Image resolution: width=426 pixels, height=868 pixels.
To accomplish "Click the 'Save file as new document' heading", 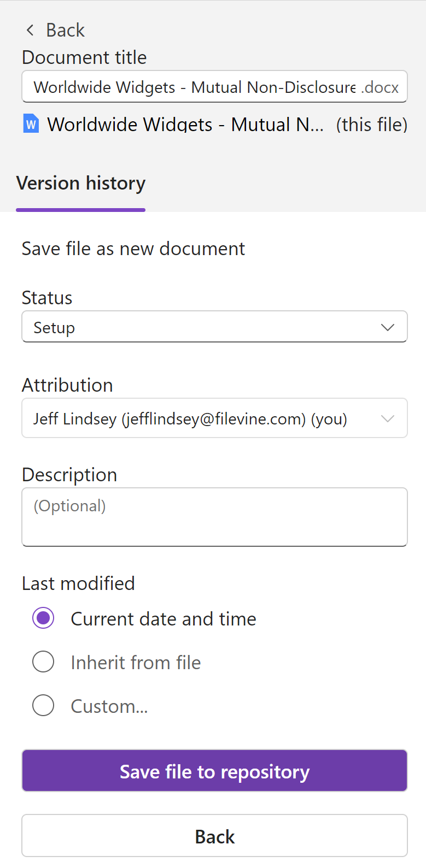I will tap(133, 249).
